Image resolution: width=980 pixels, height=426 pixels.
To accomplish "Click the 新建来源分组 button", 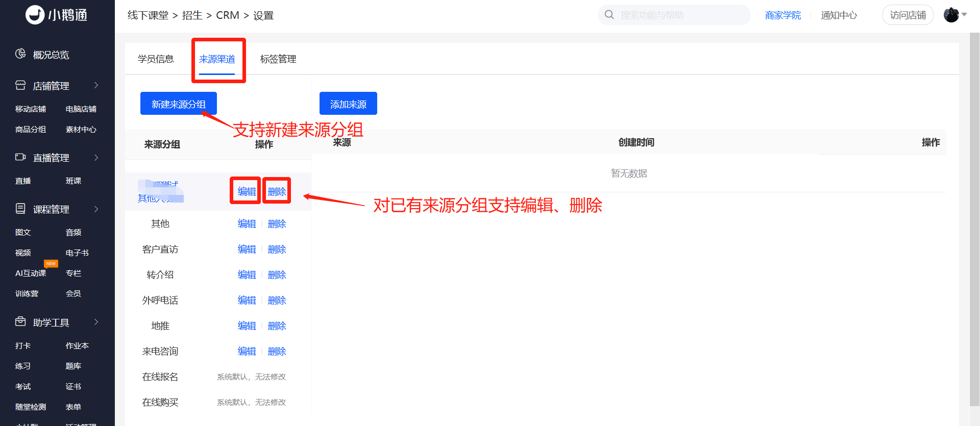I will click(x=179, y=104).
